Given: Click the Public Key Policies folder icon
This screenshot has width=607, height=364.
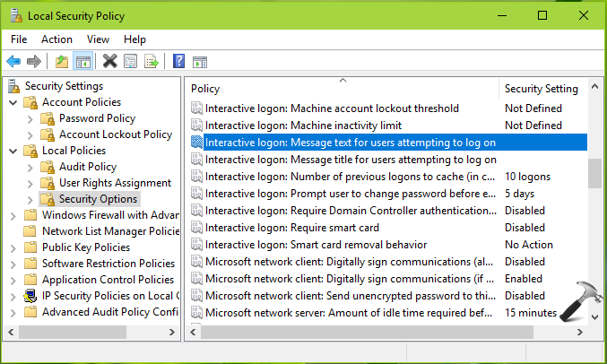Looking at the screenshot, I should [30, 247].
